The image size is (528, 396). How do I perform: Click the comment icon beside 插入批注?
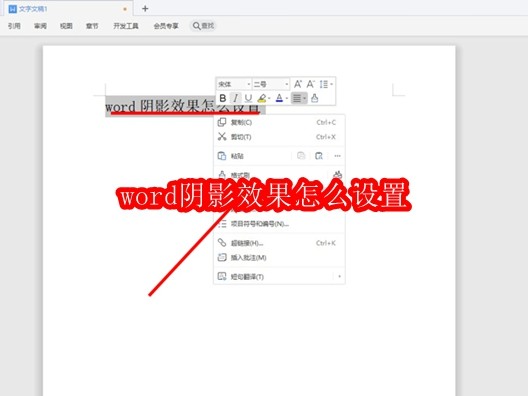tap(222, 258)
